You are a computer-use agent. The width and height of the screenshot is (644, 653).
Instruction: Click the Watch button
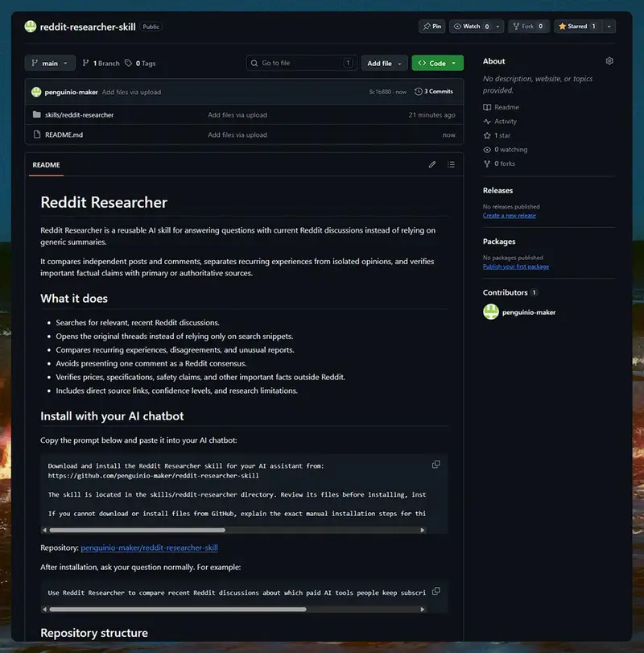tap(471, 27)
